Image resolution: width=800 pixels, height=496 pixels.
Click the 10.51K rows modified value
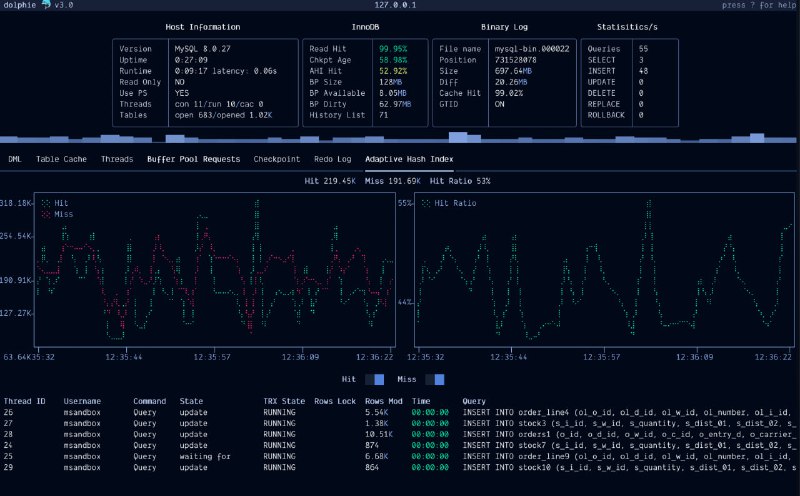(x=379, y=434)
